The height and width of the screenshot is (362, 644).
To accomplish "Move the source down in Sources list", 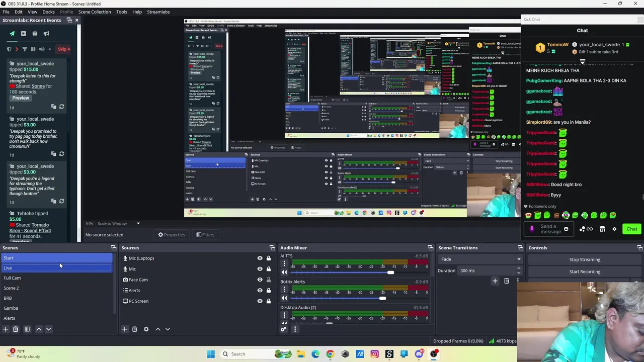I will coord(168,329).
